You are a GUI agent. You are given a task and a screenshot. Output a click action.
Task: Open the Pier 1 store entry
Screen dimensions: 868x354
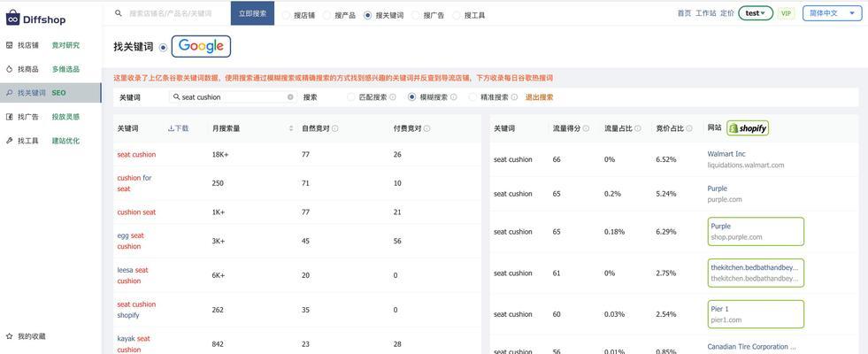tap(756, 314)
